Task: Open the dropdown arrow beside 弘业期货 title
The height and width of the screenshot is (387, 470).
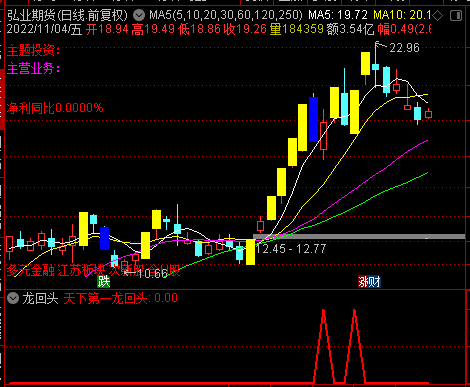Action: [x=139, y=15]
